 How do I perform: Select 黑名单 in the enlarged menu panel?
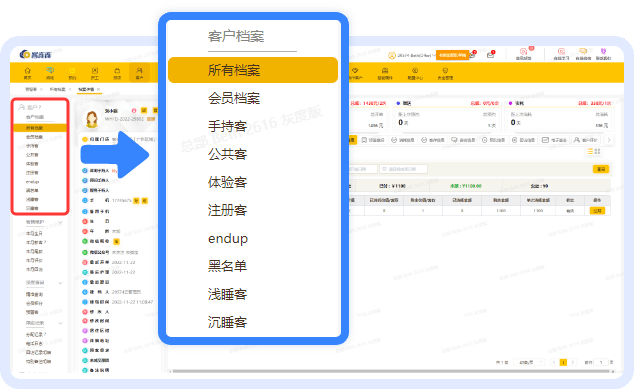[x=227, y=266]
